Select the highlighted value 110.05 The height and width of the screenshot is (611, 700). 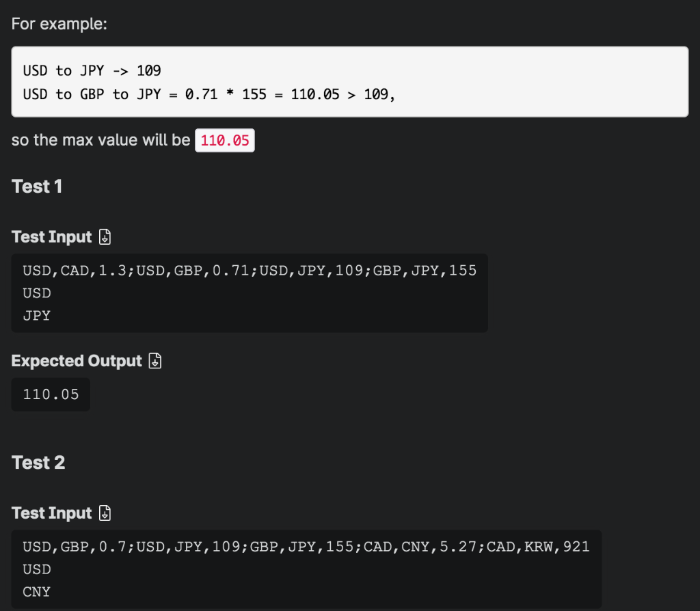(225, 140)
